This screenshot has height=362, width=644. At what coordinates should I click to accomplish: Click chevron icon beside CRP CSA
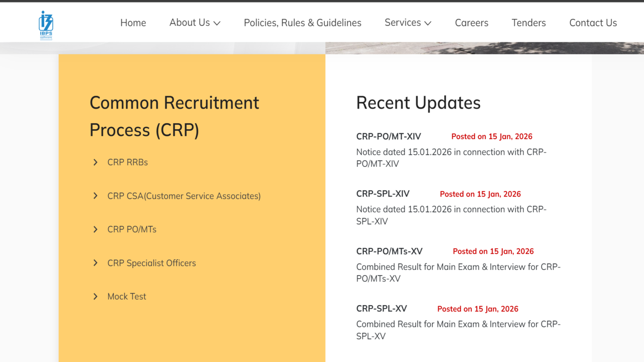pos(95,196)
